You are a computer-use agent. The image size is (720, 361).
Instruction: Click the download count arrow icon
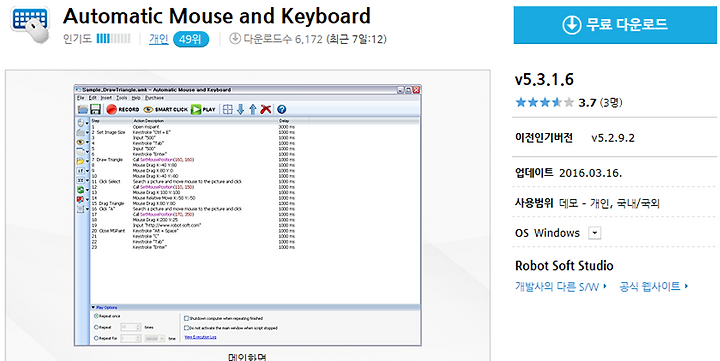[x=235, y=39]
